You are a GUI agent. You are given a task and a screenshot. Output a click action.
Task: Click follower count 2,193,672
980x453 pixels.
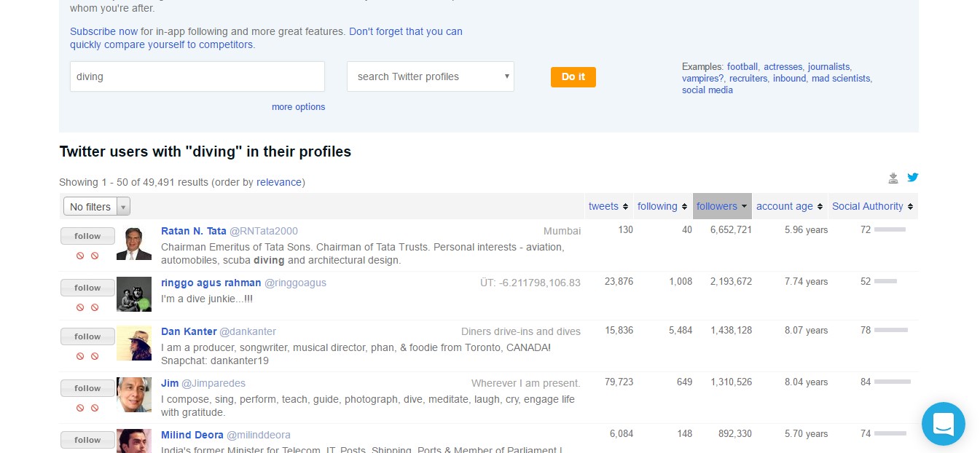coord(731,282)
